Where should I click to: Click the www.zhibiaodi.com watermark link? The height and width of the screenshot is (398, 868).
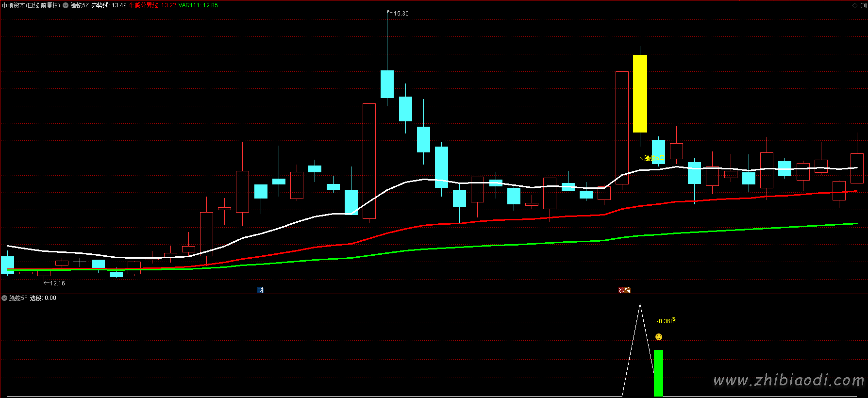click(788, 381)
